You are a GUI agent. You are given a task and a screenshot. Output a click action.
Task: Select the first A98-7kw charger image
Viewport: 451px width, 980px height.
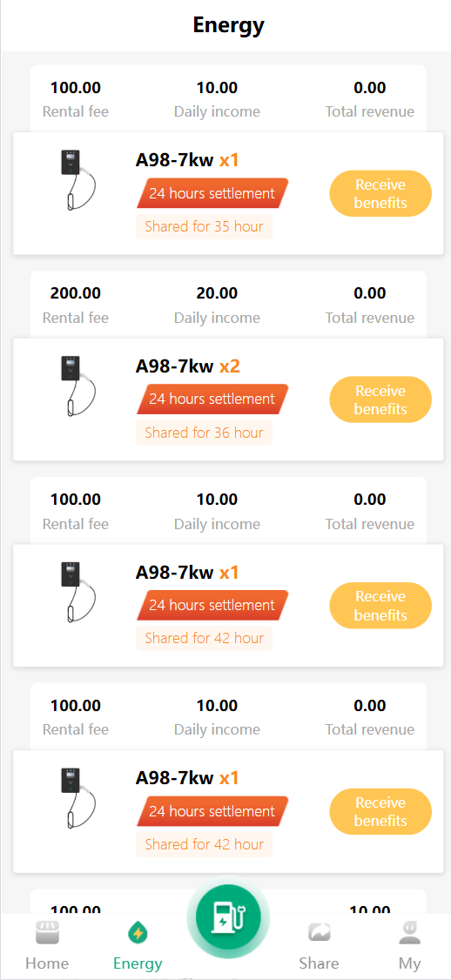pyautogui.click(x=77, y=180)
